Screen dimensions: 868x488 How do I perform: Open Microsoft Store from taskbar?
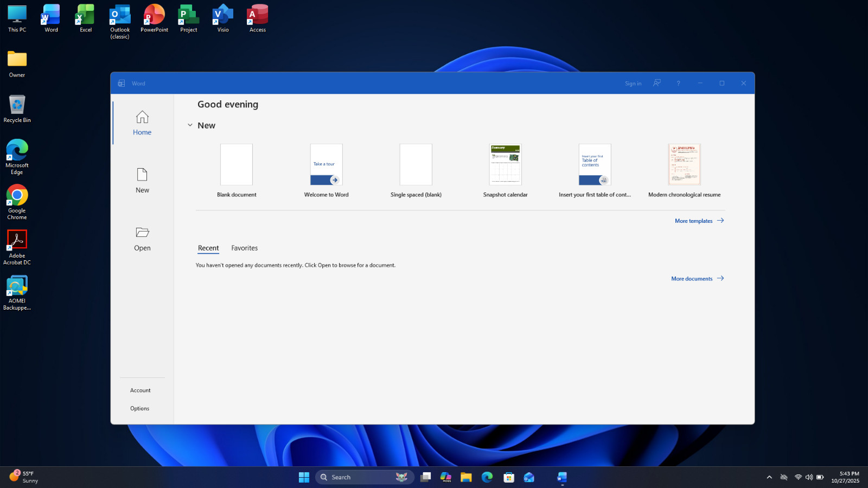[509, 477]
